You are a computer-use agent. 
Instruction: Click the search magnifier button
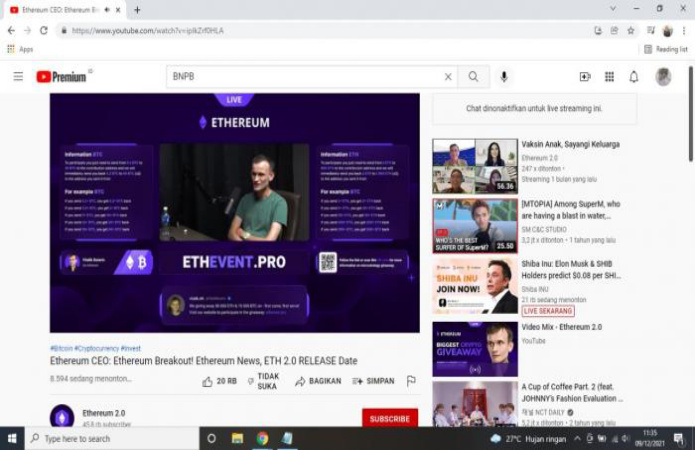[473, 77]
